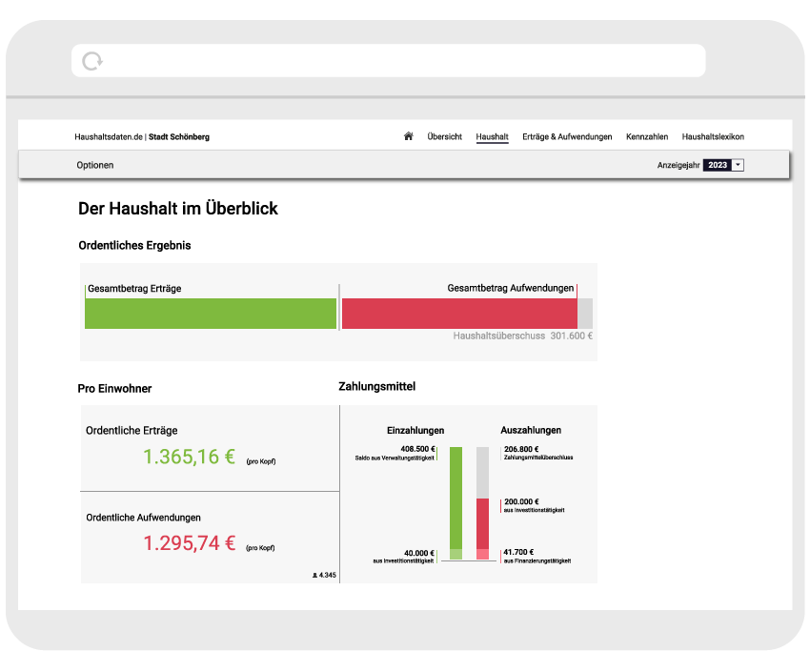
Task: Click the 41.700 € Finanzierungstätigkeit value
Action: 518,552
